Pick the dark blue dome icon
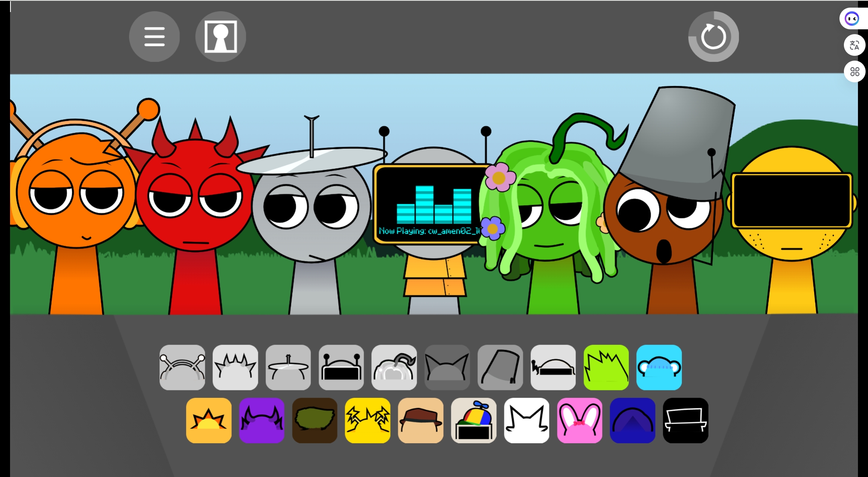This screenshot has width=868, height=477. (x=633, y=420)
